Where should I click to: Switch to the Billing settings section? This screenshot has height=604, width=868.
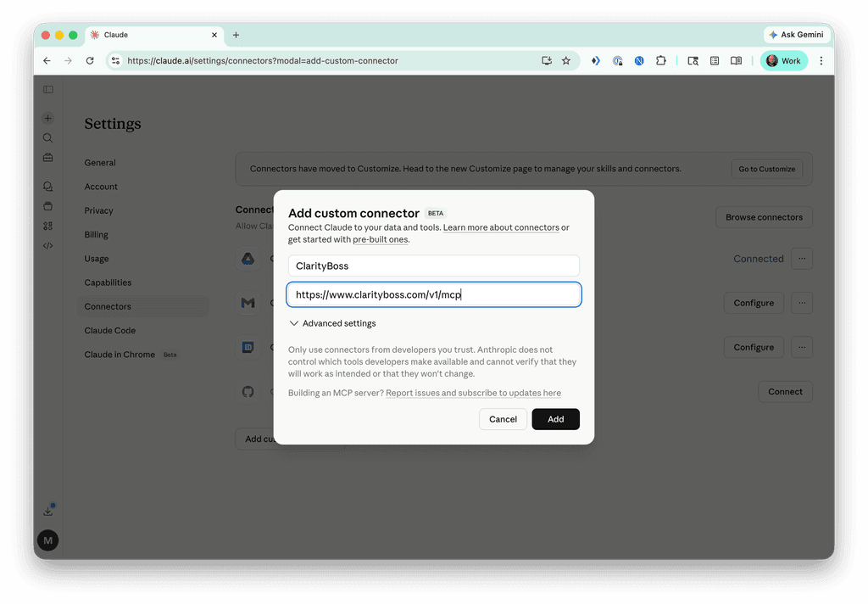(97, 234)
